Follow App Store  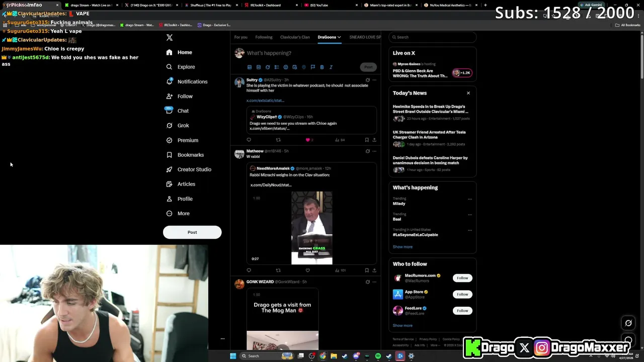pos(462,294)
